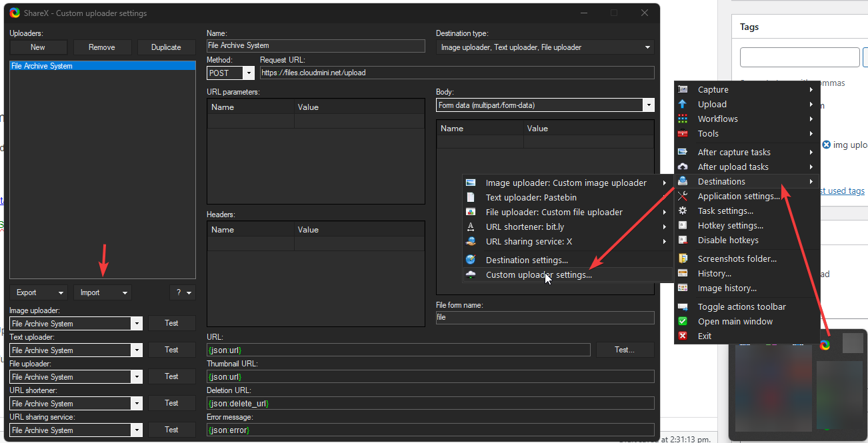868x443 pixels.
Task: Click Test next to URL shortener
Action: tap(172, 403)
